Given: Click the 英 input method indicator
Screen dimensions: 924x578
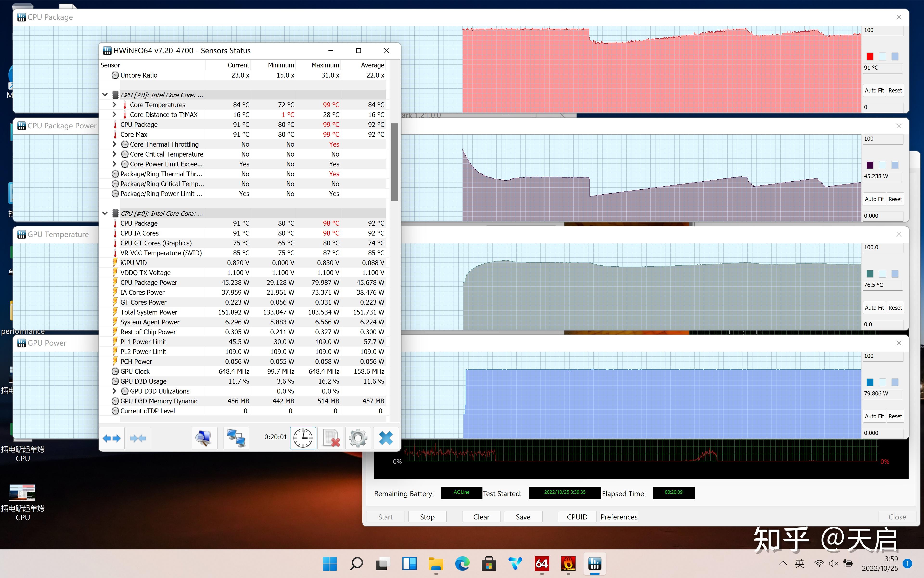Looking at the screenshot, I should pyautogui.click(x=800, y=563).
